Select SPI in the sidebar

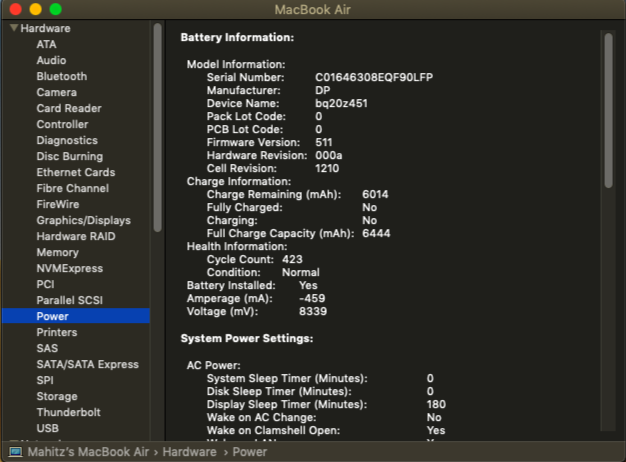point(45,380)
